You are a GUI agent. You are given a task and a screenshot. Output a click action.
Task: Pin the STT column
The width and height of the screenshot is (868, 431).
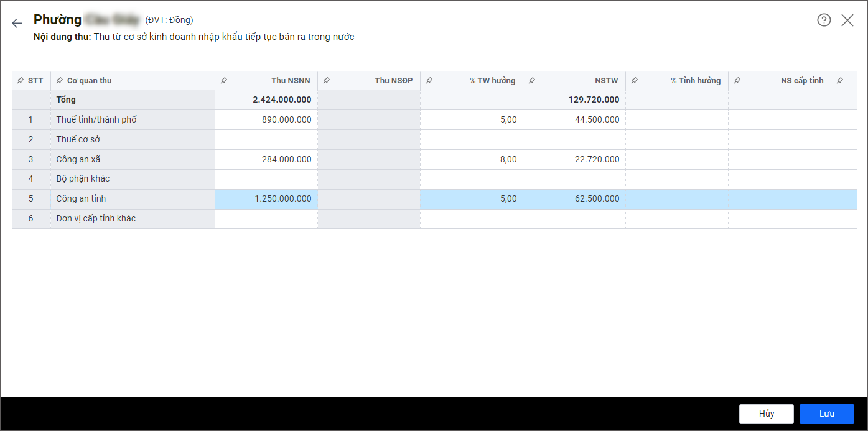tap(21, 81)
